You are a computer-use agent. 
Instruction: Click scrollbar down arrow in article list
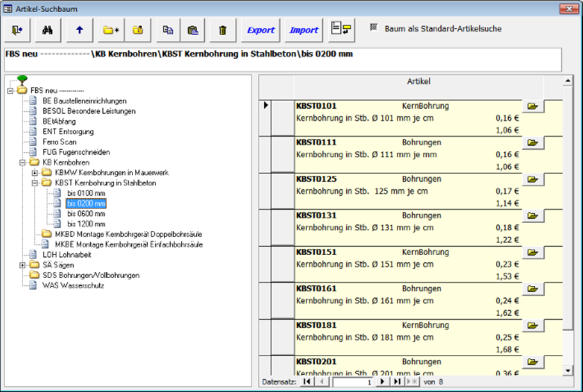tap(566, 370)
